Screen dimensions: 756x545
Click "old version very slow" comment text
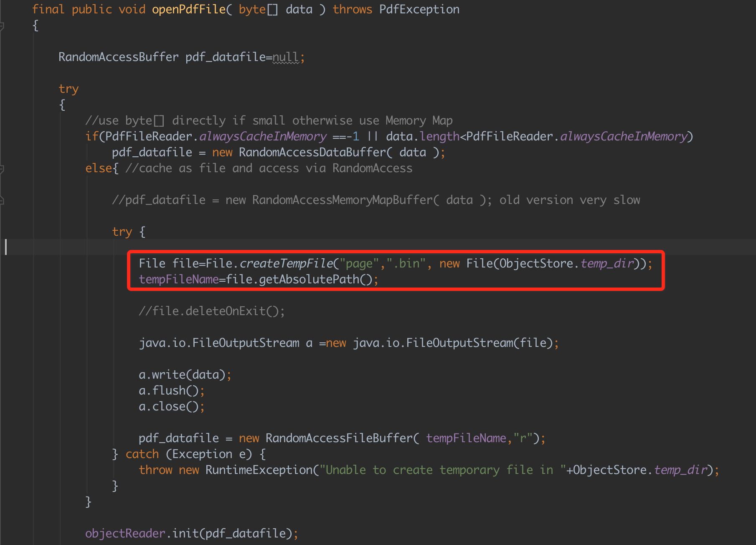click(x=570, y=200)
